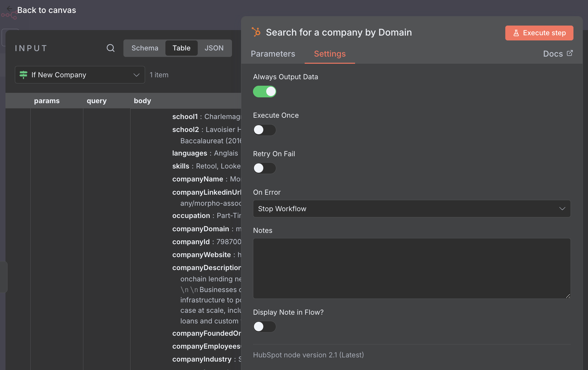Image resolution: width=588 pixels, height=370 pixels.
Task: Click the Execute step button
Action: point(539,33)
